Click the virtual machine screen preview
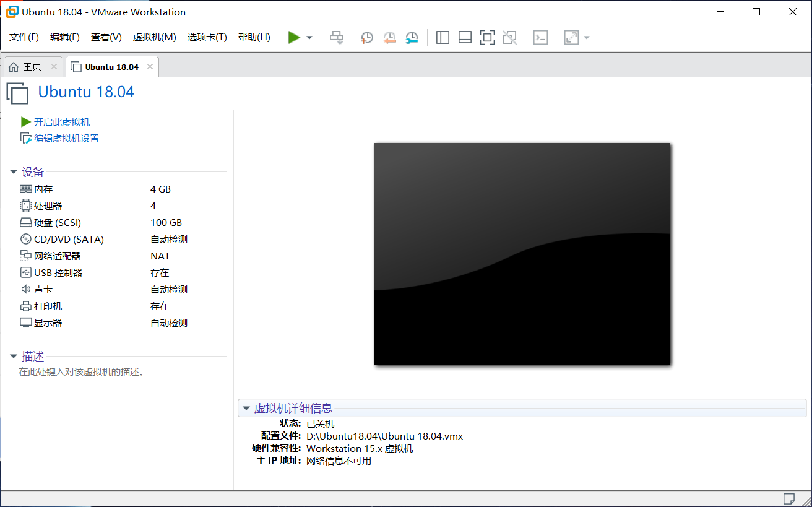 click(x=522, y=254)
